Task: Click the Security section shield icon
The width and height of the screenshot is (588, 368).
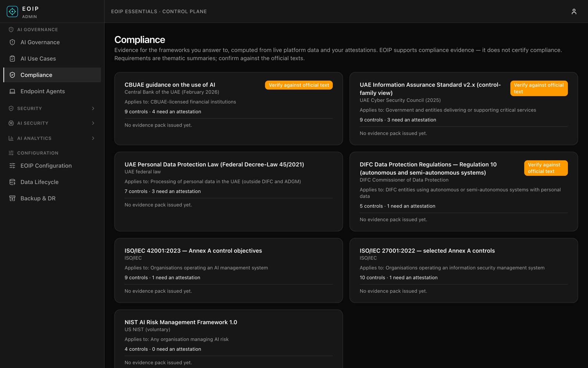Action: (11, 109)
